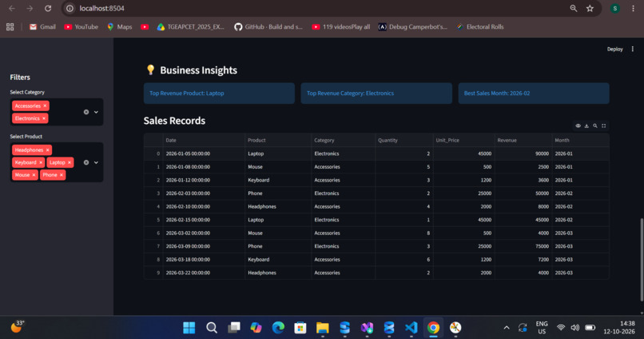Screen dimensions: 644x339
Task: Open Gmail bookmark
Action: tap(42, 26)
